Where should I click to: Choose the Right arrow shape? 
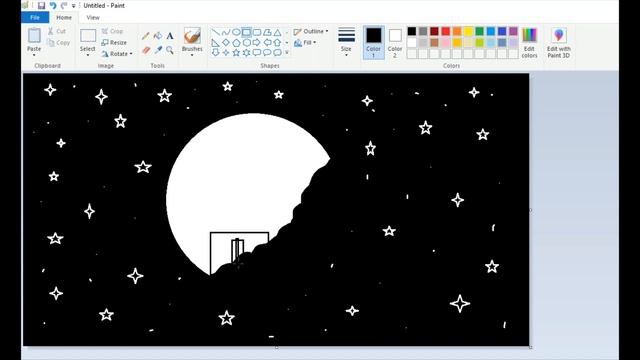(257, 42)
